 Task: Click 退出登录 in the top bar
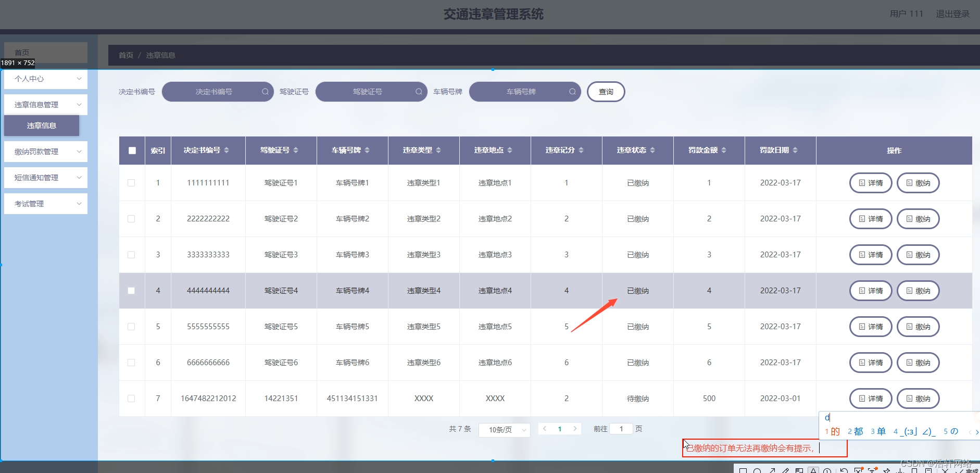pos(953,14)
